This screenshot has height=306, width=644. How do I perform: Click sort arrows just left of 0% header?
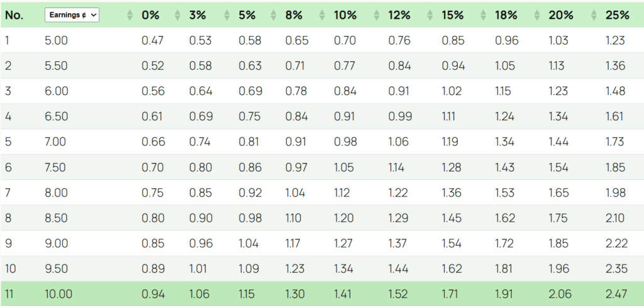[x=130, y=15]
